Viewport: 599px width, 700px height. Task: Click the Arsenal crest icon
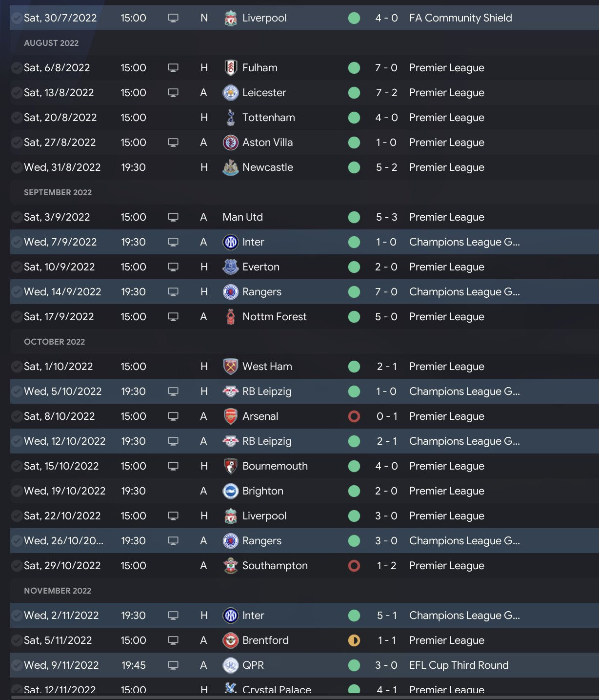click(231, 416)
